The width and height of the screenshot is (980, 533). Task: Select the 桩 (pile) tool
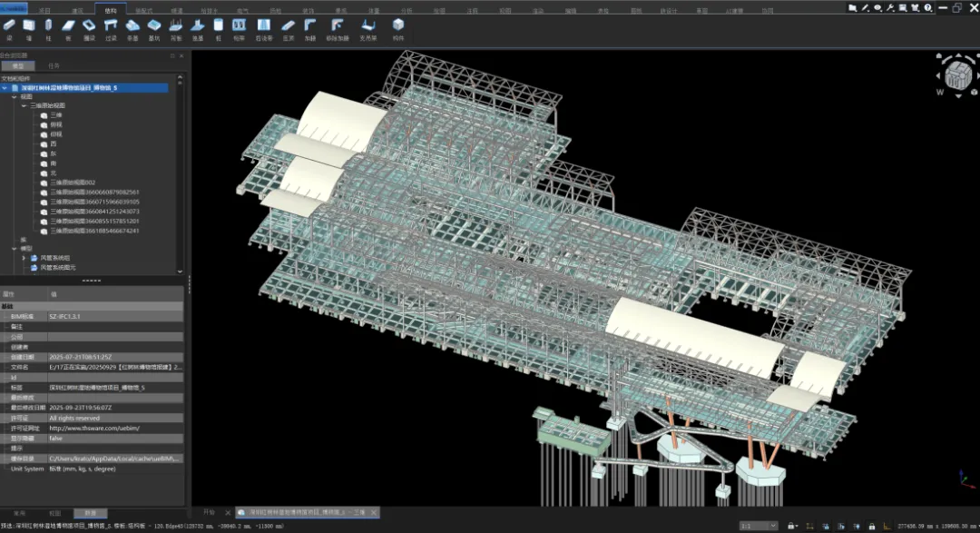click(218, 29)
